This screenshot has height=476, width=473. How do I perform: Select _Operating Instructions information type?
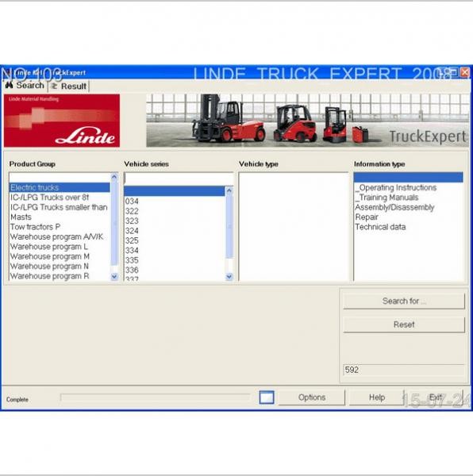point(409,187)
